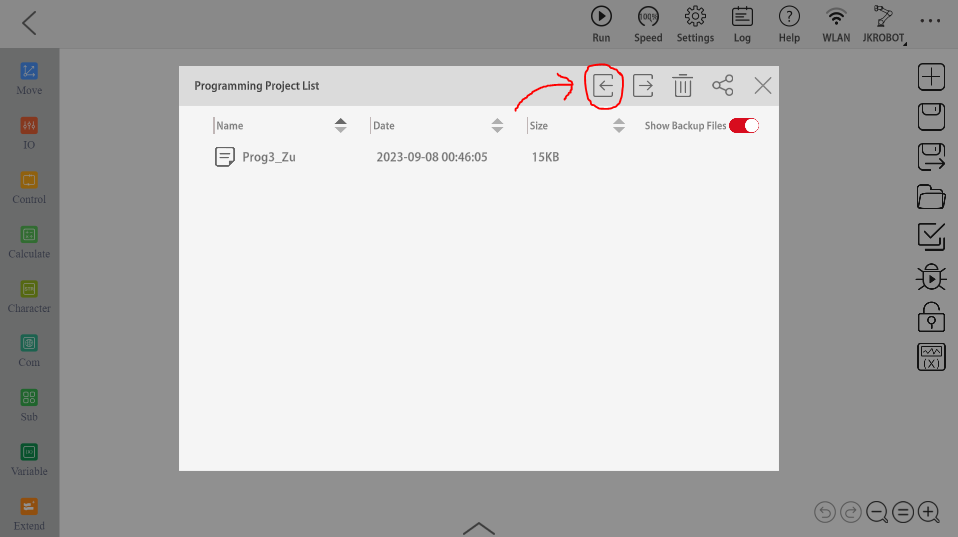This screenshot has height=537, width=958.
Task: Click the export project icon
Action: click(x=643, y=86)
